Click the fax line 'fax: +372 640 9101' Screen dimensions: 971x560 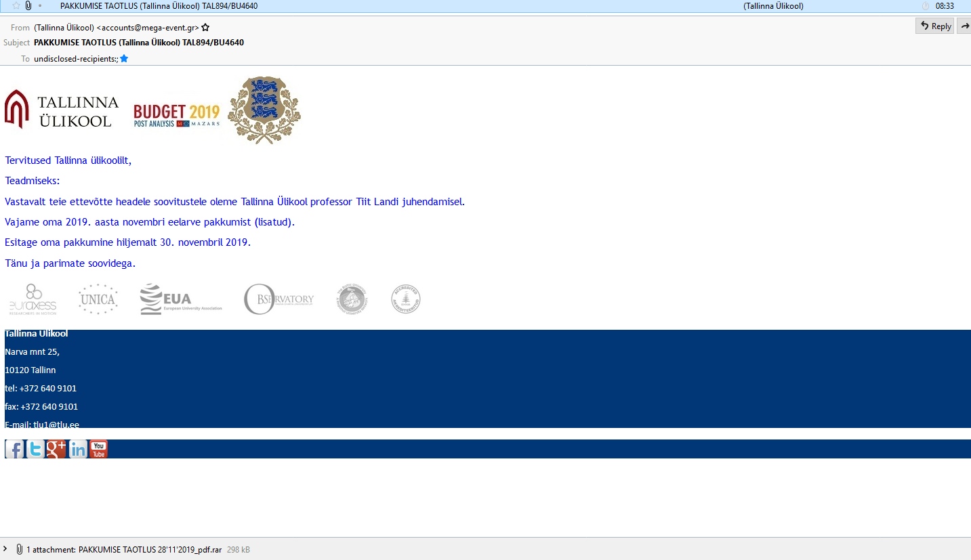point(41,406)
